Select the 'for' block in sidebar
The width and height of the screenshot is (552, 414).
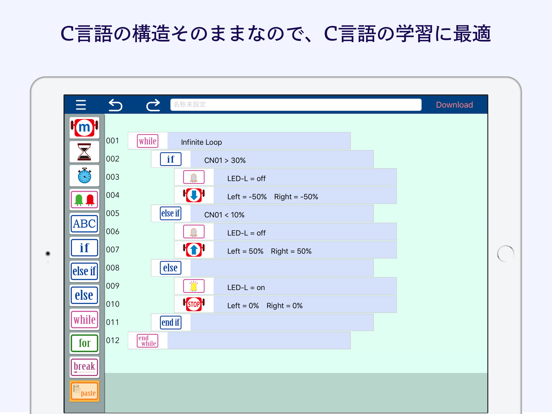tap(84, 343)
